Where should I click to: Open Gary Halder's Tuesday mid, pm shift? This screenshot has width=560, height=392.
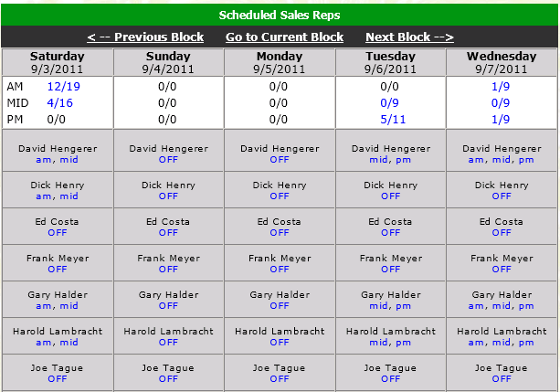(x=391, y=305)
